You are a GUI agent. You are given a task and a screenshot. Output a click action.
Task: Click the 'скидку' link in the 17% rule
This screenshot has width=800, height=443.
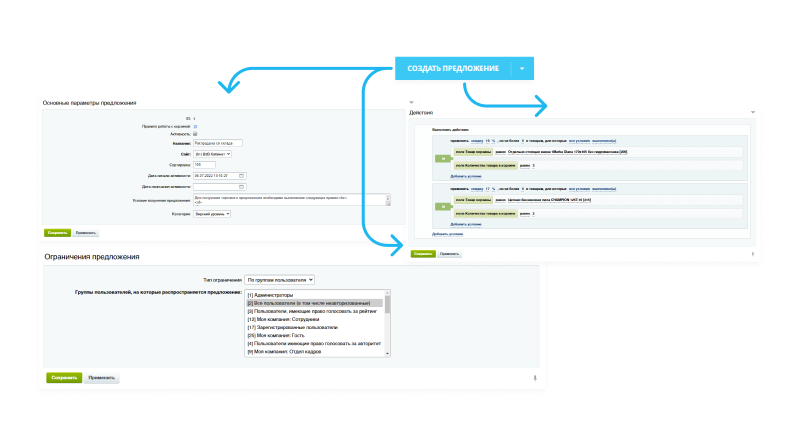477,189
